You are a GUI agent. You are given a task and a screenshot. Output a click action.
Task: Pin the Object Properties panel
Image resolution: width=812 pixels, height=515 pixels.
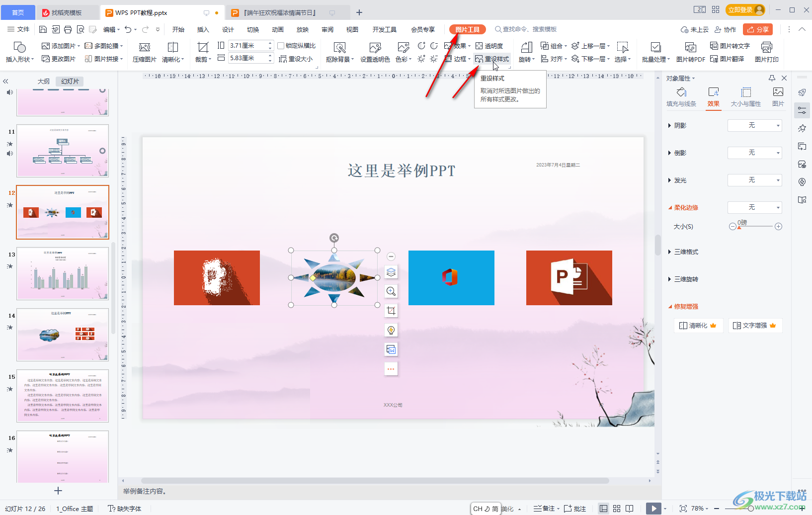tap(772, 78)
